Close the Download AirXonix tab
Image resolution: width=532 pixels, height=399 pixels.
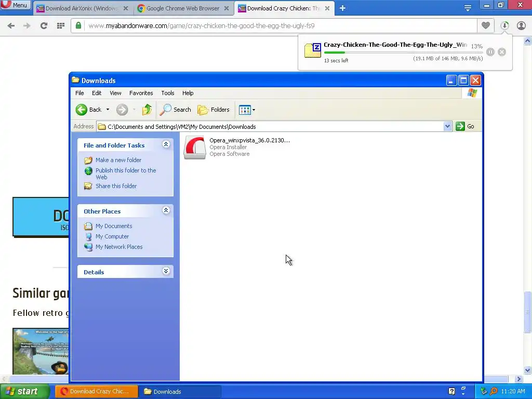point(126,8)
